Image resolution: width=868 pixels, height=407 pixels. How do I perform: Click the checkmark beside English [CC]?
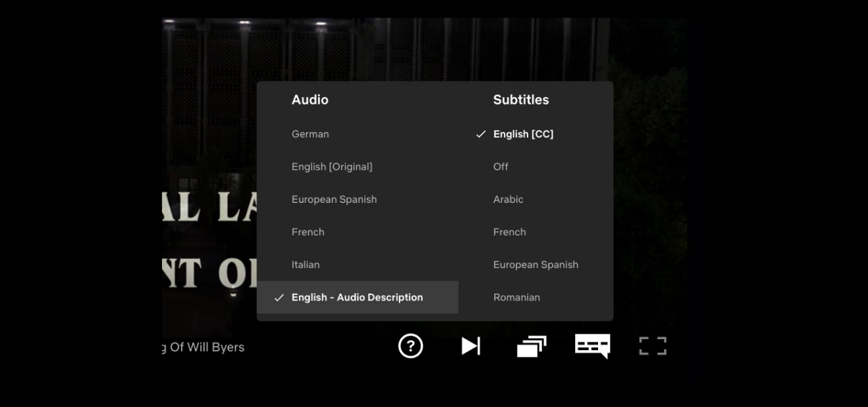tap(481, 134)
